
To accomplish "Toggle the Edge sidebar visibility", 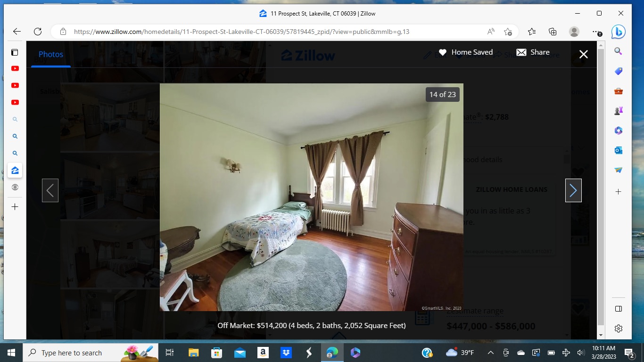I will [619, 309].
